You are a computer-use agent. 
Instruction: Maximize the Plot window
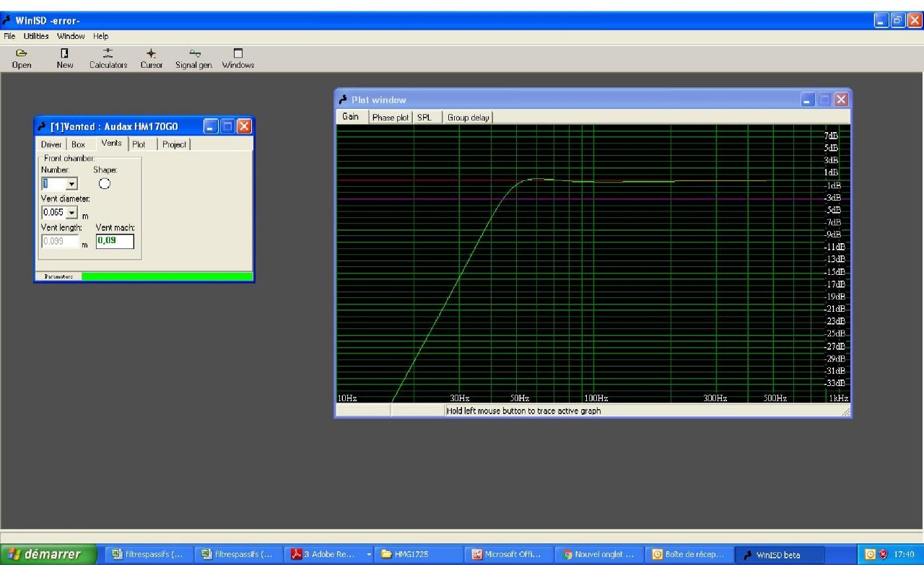[x=825, y=100]
